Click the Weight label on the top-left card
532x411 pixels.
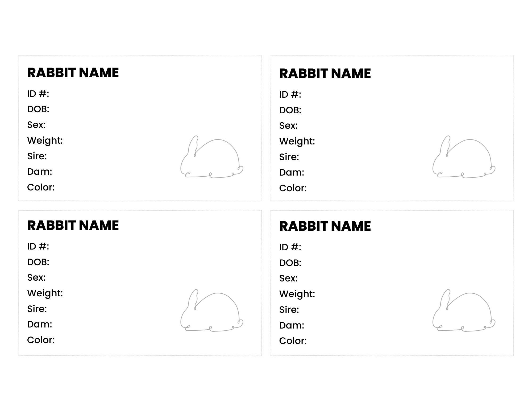(45, 140)
